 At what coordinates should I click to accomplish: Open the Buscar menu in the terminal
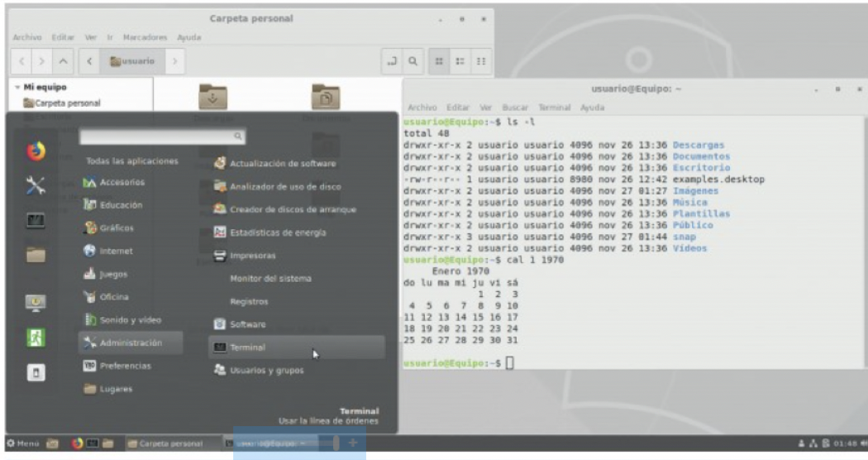(x=515, y=108)
